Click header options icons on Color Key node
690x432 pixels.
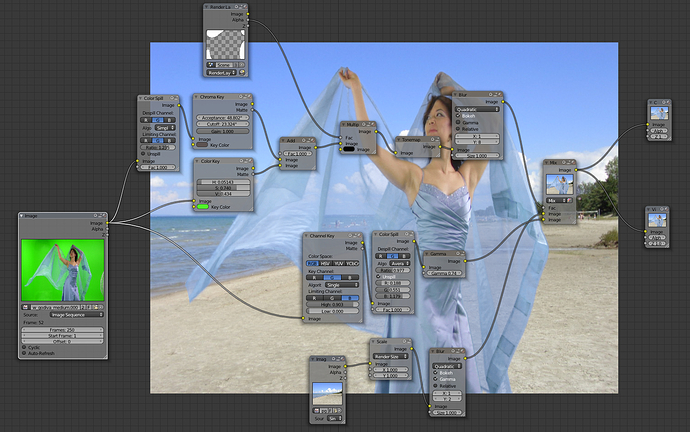(x=246, y=161)
